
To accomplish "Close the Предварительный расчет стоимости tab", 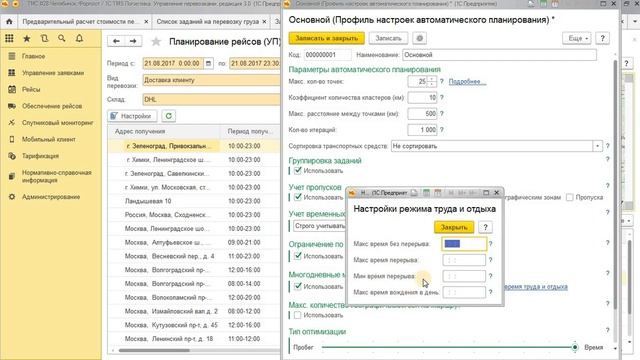I will [x=147, y=21].
